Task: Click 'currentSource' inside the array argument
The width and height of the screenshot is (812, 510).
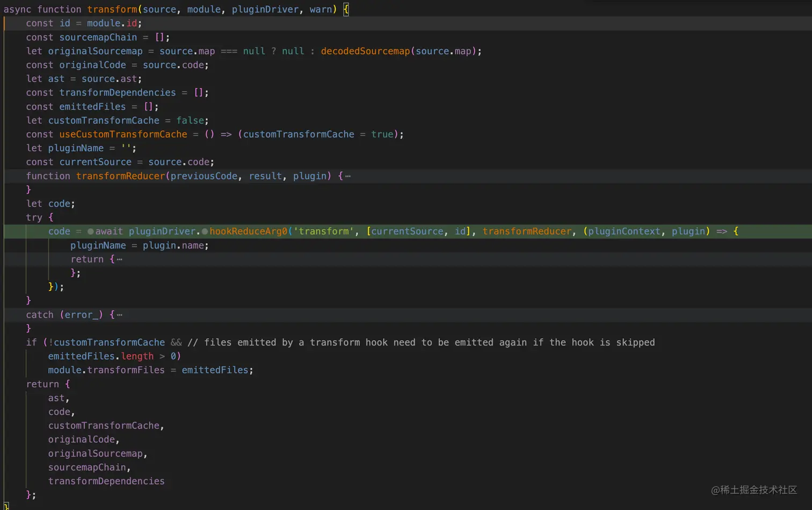Action: tap(408, 231)
